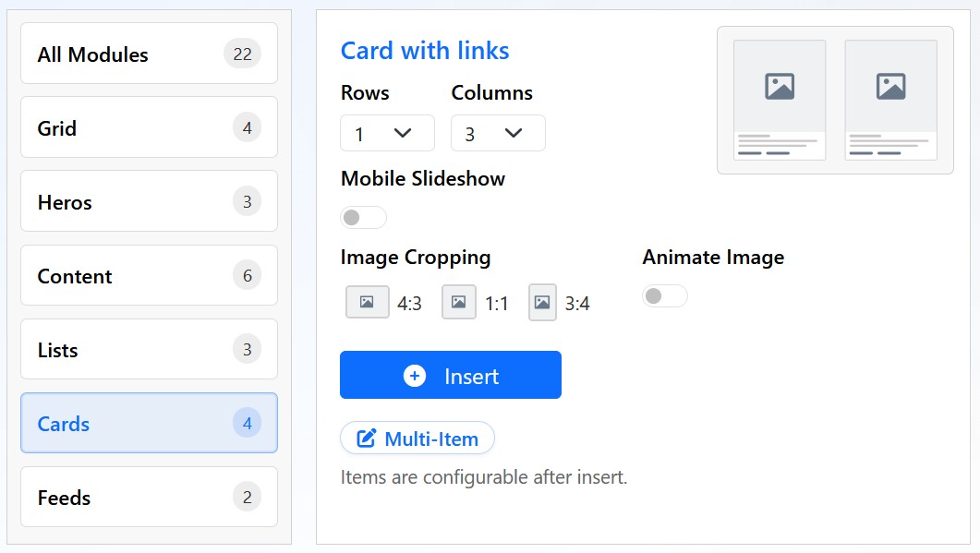Image resolution: width=980 pixels, height=553 pixels.
Task: Open the Feeds category
Action: point(149,497)
